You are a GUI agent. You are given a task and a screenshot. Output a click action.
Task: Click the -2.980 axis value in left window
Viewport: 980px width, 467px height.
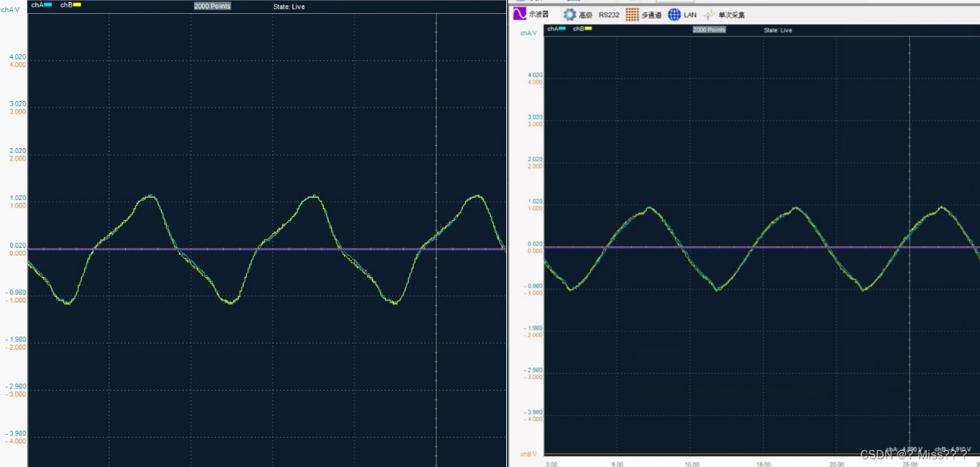[16, 387]
